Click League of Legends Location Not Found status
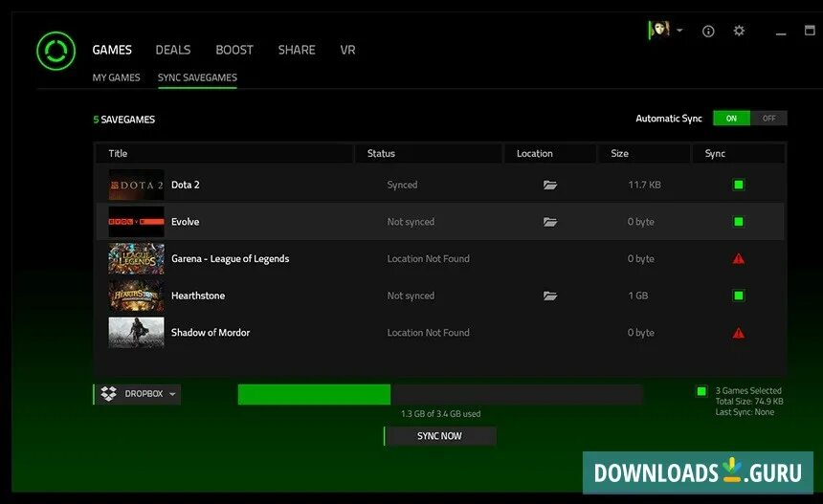 pyautogui.click(x=429, y=258)
